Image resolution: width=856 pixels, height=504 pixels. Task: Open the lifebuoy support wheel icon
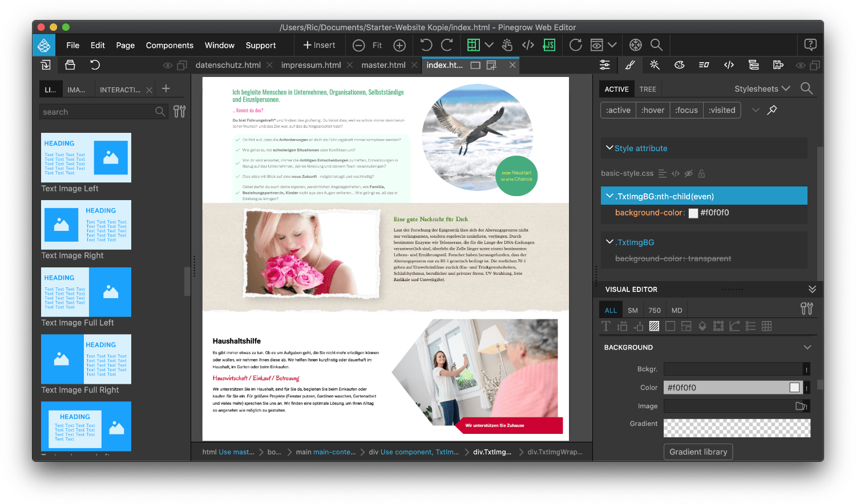coord(636,45)
